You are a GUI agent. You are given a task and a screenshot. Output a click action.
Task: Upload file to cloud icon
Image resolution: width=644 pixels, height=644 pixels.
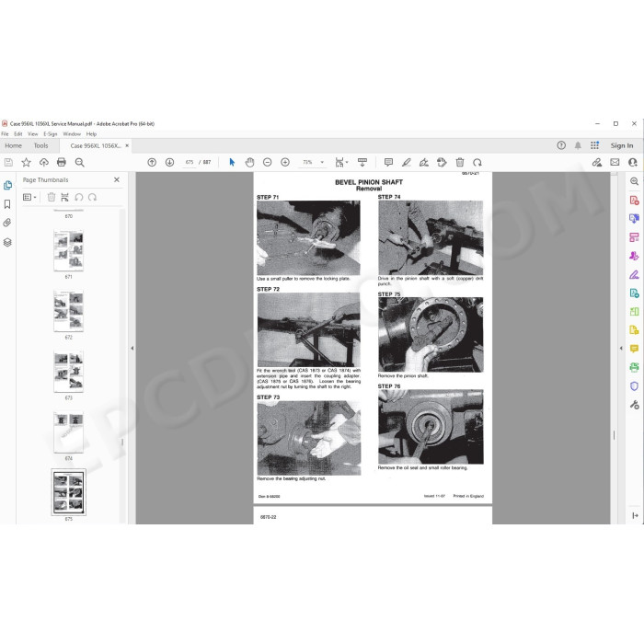coord(44,162)
